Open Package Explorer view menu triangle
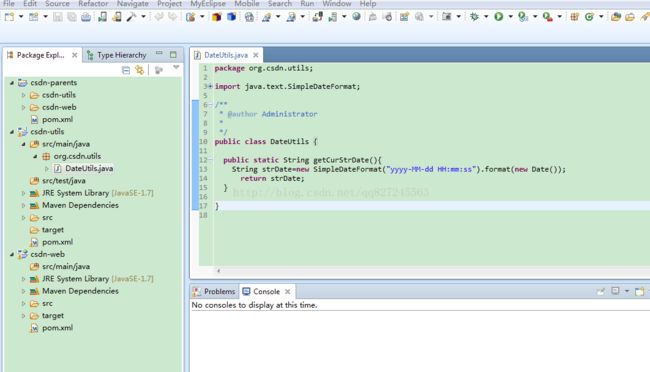This screenshot has height=372, width=650. pos(176,68)
